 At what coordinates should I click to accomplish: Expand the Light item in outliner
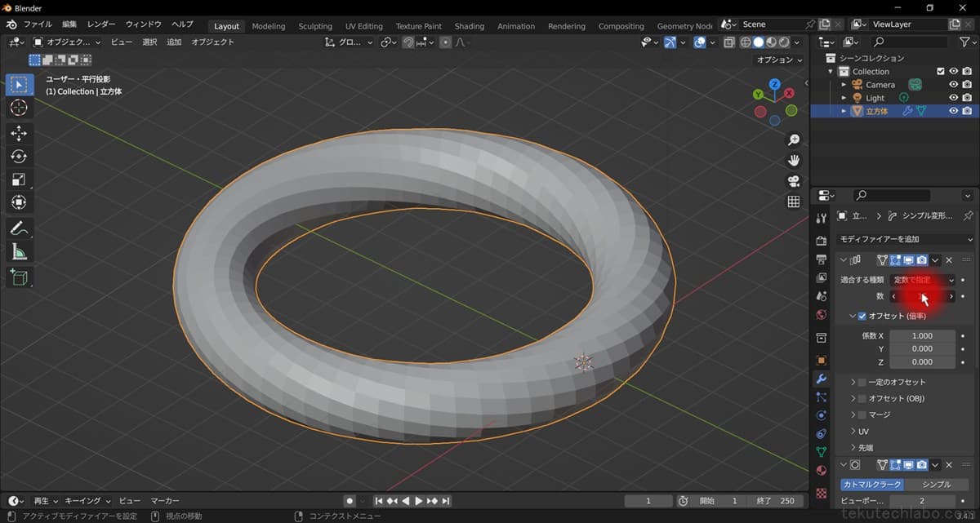[844, 98]
